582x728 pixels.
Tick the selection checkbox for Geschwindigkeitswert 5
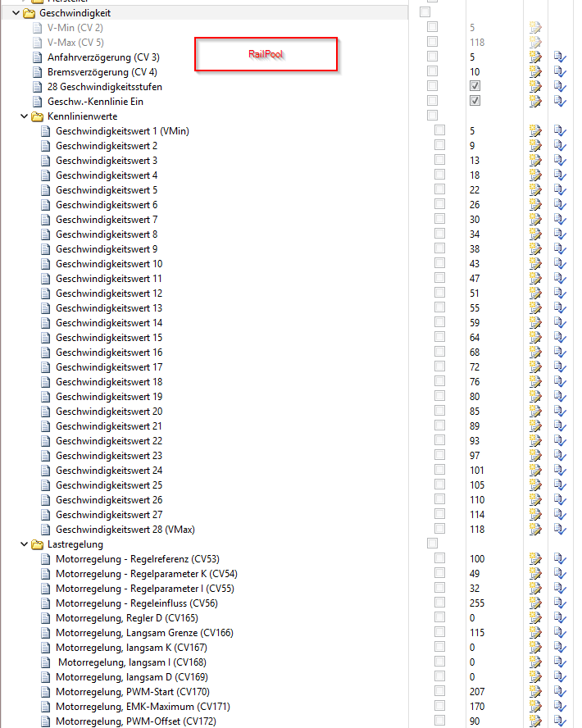[440, 189]
